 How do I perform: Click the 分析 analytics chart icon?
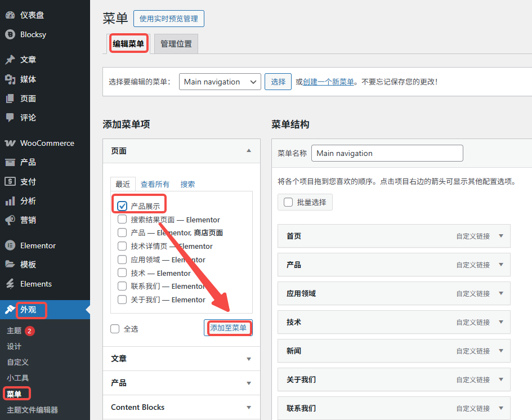[11, 200]
